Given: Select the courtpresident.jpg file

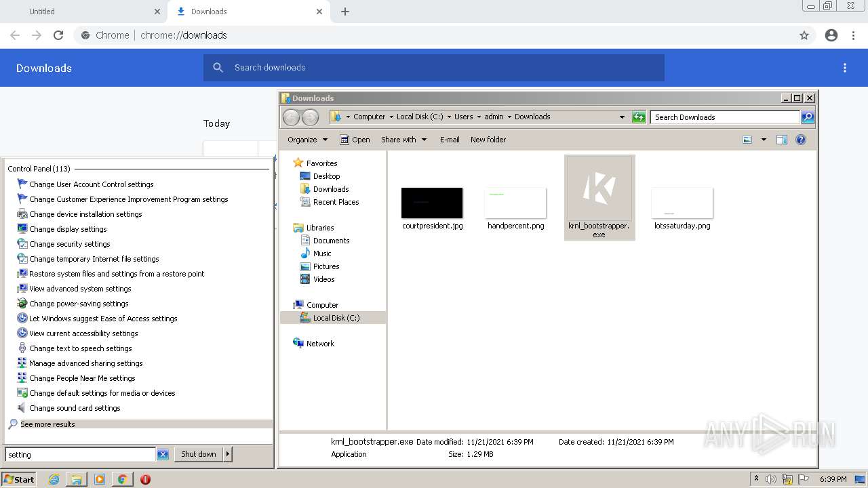Looking at the screenshot, I should click(432, 209).
